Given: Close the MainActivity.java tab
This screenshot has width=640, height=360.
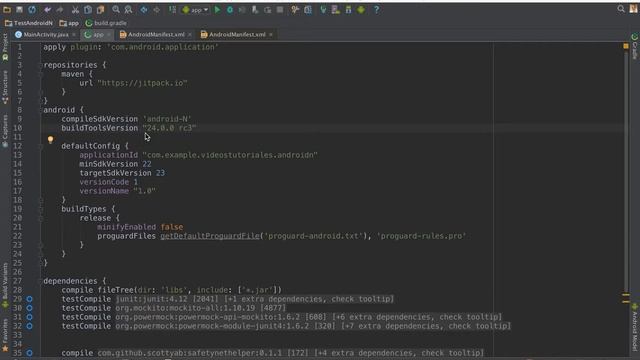Looking at the screenshot, I should pyautogui.click(x=74, y=35).
